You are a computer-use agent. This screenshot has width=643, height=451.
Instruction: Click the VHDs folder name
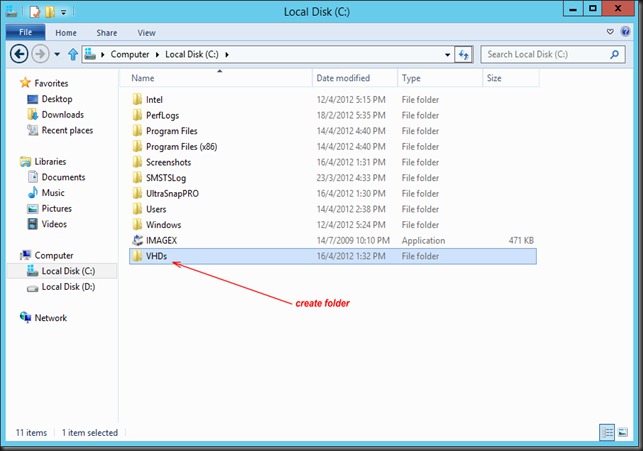156,256
